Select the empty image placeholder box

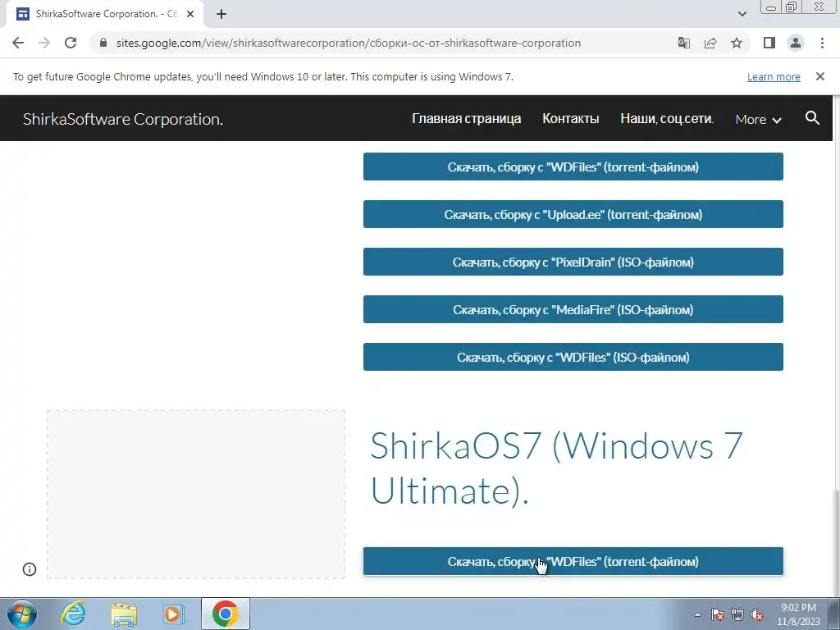click(196, 494)
